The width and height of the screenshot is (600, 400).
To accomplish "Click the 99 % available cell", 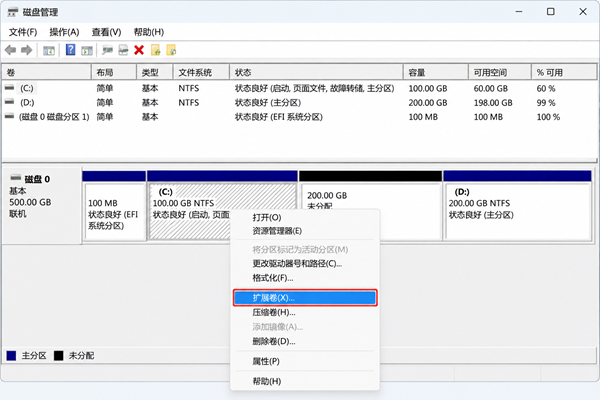I will pyautogui.click(x=546, y=103).
